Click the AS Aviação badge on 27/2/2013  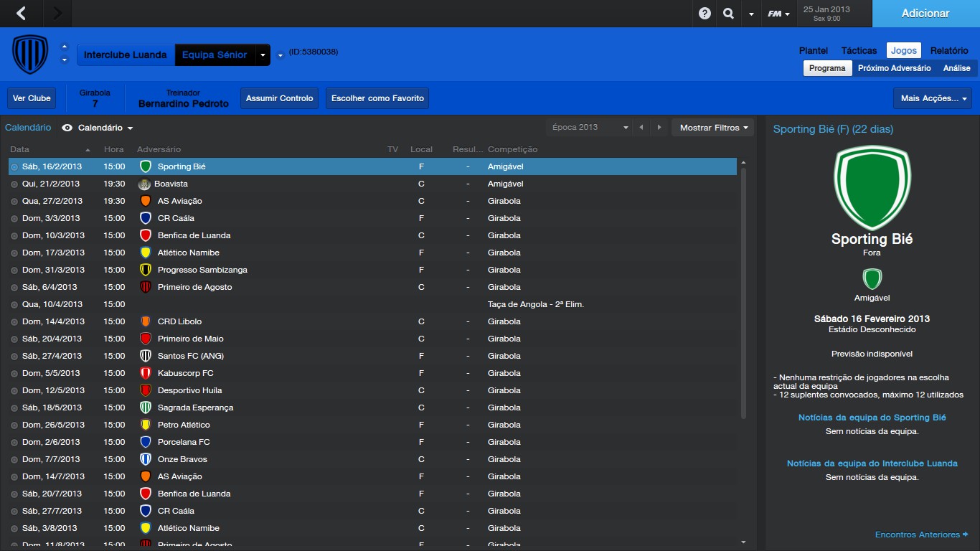[146, 201]
